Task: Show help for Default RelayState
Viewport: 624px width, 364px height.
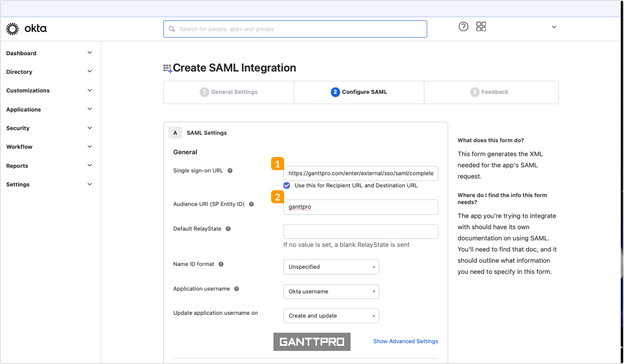Action: [228, 229]
